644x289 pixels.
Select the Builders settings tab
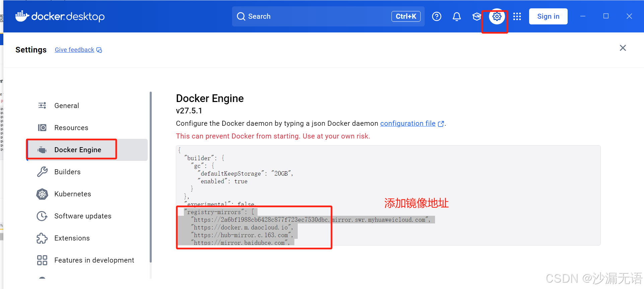pos(87,172)
